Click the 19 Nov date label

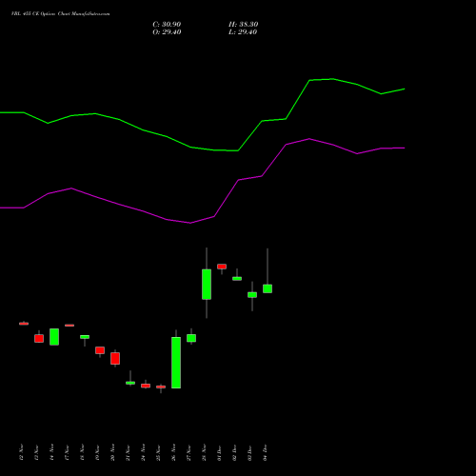97,452
